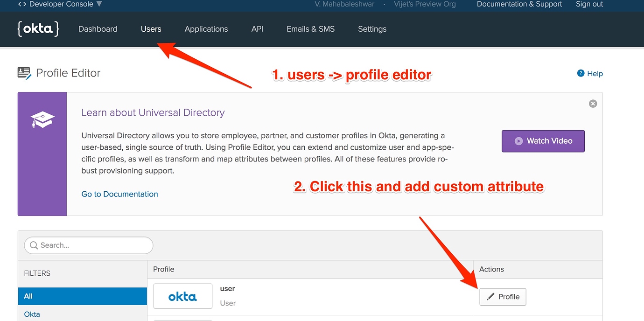
Task: Open the Emails & SMS menu
Action: [310, 29]
